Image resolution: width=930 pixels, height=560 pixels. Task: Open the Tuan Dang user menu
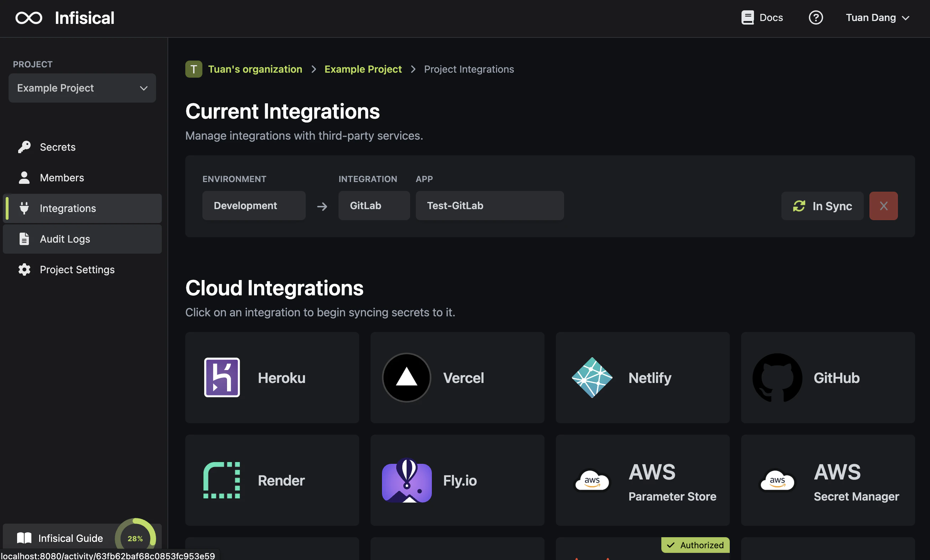point(877,18)
